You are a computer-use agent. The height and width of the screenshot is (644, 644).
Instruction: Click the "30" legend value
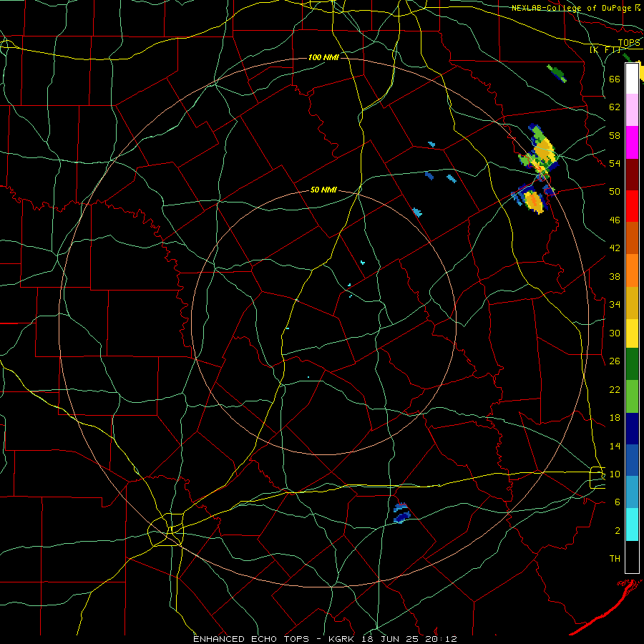[615, 333]
